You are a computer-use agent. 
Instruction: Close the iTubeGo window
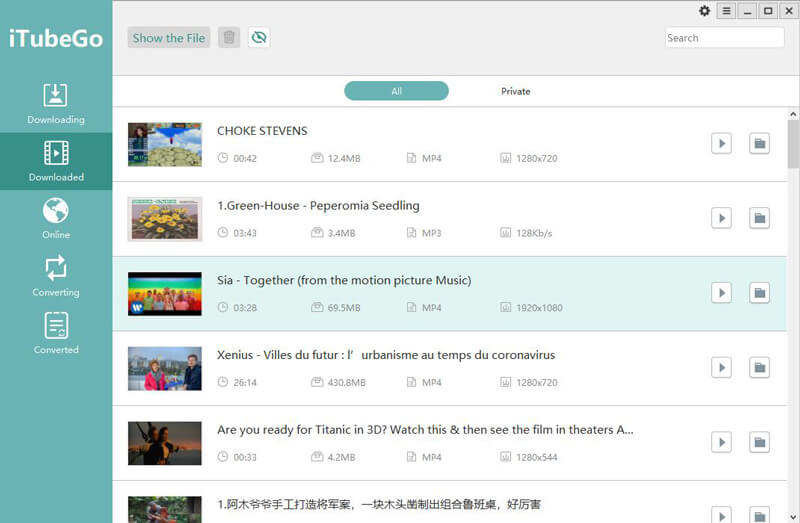(789, 11)
